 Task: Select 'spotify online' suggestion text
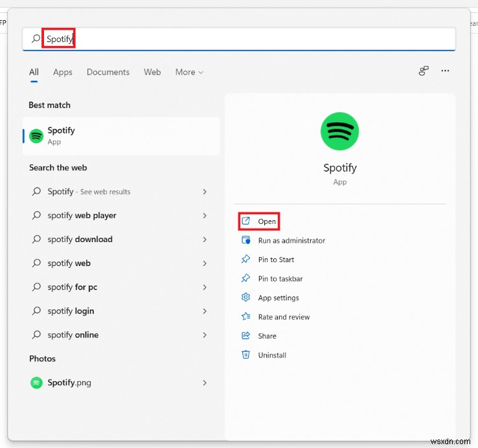click(x=73, y=335)
